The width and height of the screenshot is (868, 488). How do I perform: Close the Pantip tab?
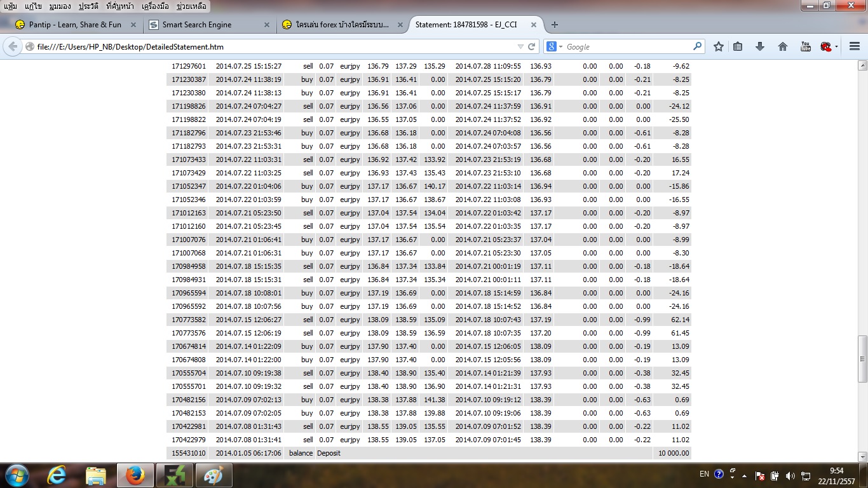click(133, 25)
